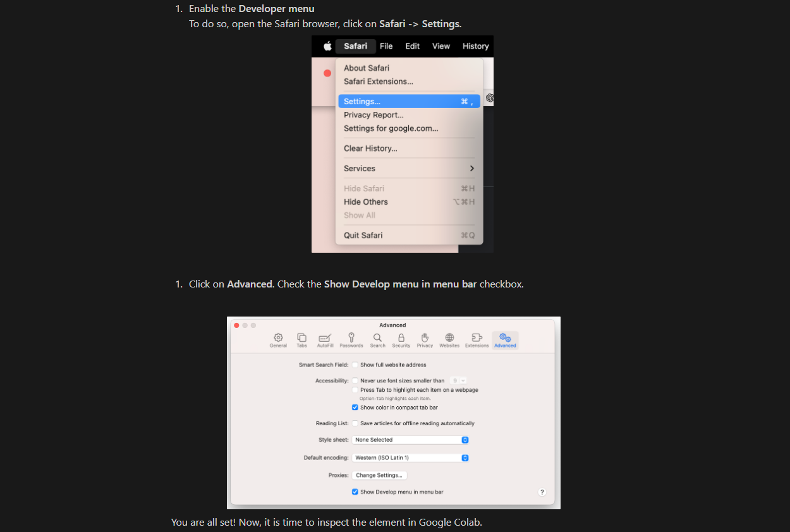
Task: Open the History menu
Action: pyautogui.click(x=475, y=46)
